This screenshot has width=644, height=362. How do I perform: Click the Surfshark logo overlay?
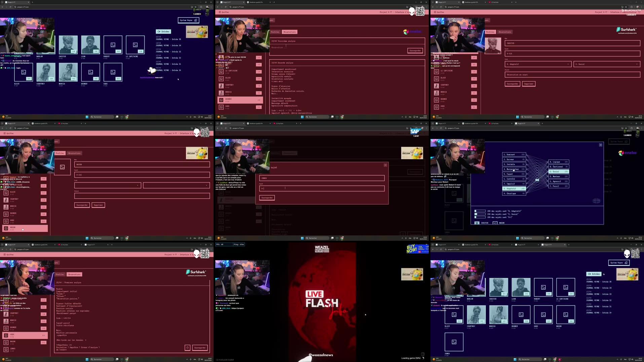coord(626,30)
